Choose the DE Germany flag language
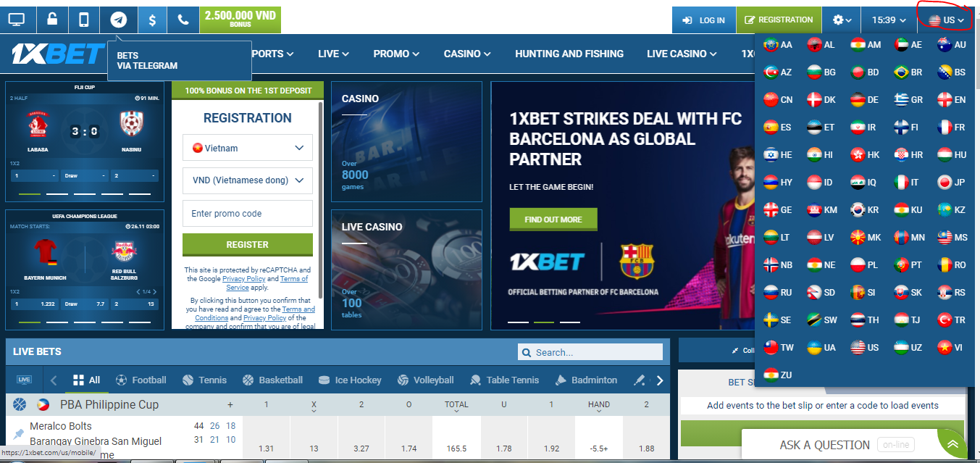Image resolution: width=980 pixels, height=463 pixels. click(x=864, y=99)
